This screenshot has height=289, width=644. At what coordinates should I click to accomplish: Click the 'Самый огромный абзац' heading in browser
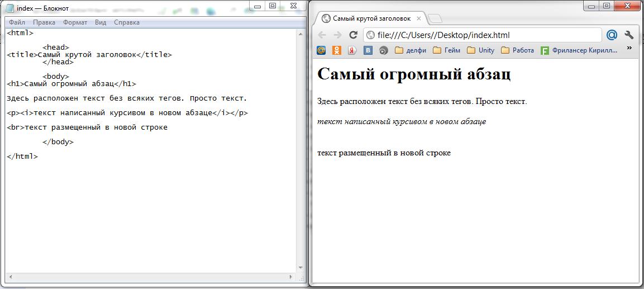pos(414,75)
